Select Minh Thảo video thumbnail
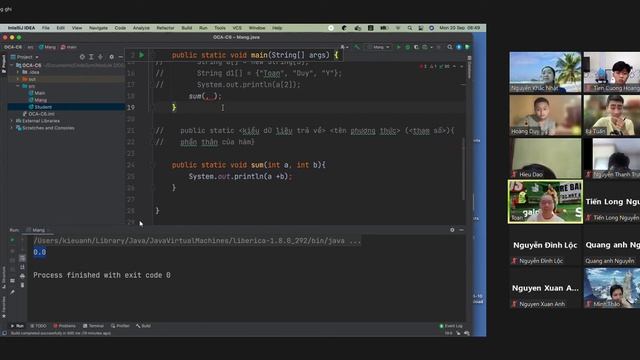Screen dimensions: 640x360 612,288
